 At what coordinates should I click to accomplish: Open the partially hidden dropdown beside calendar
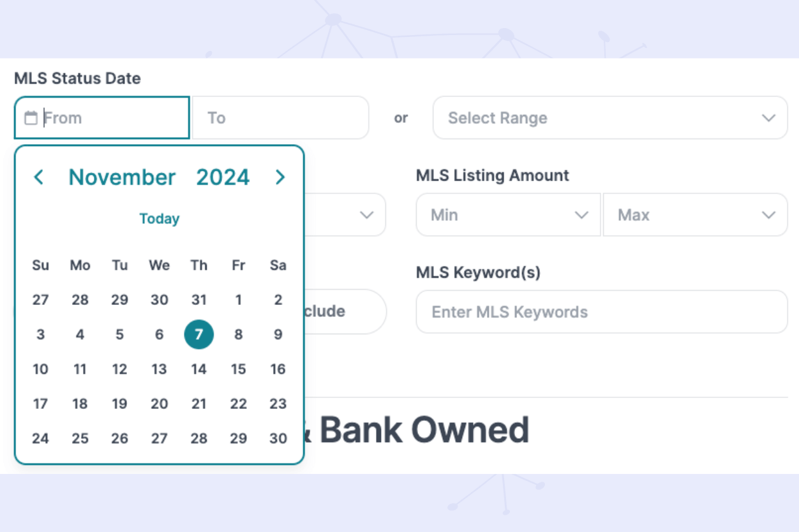366,215
